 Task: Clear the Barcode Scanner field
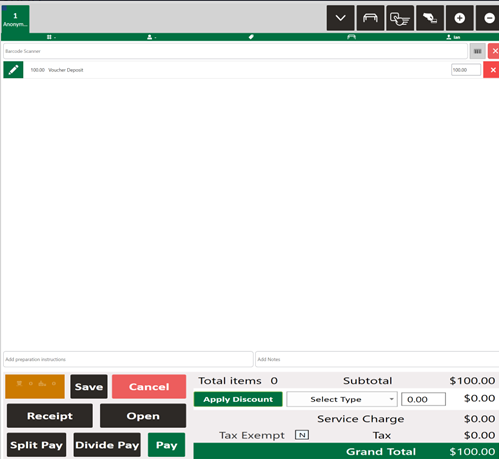(494, 51)
